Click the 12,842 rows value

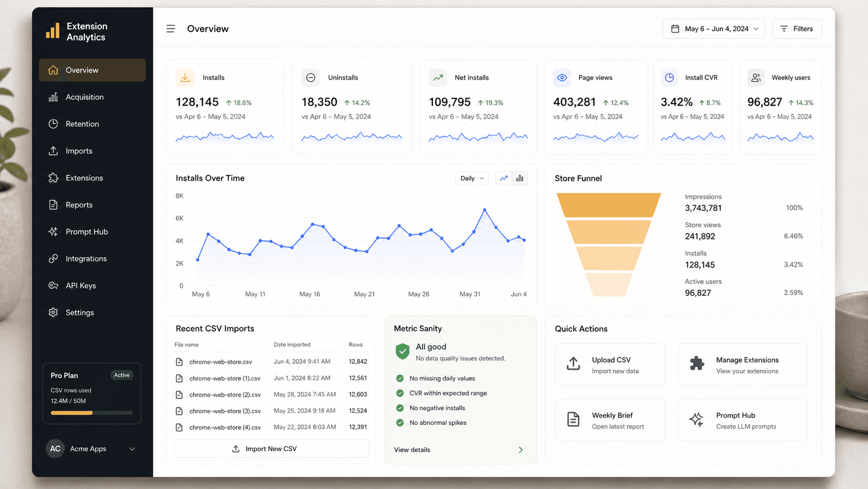[358, 362]
